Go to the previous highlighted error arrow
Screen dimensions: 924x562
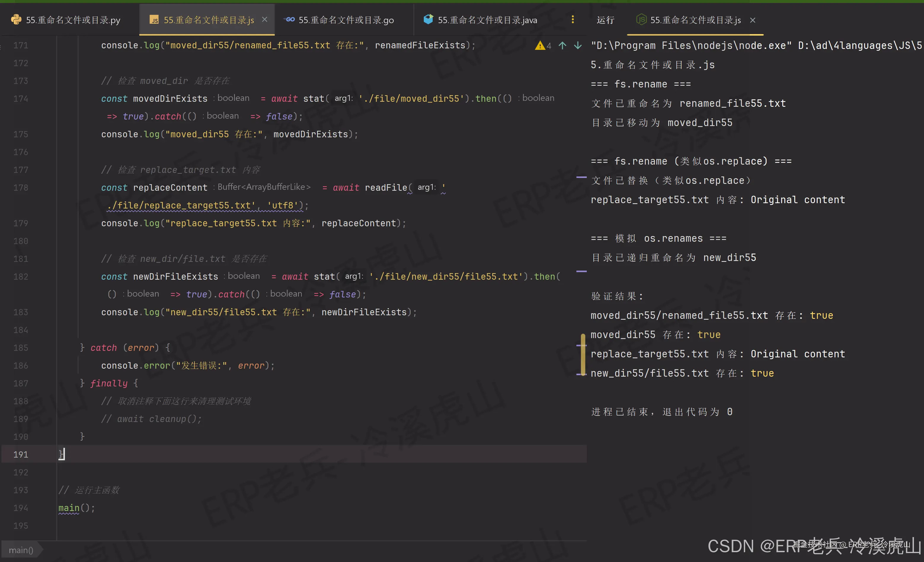pyautogui.click(x=562, y=46)
